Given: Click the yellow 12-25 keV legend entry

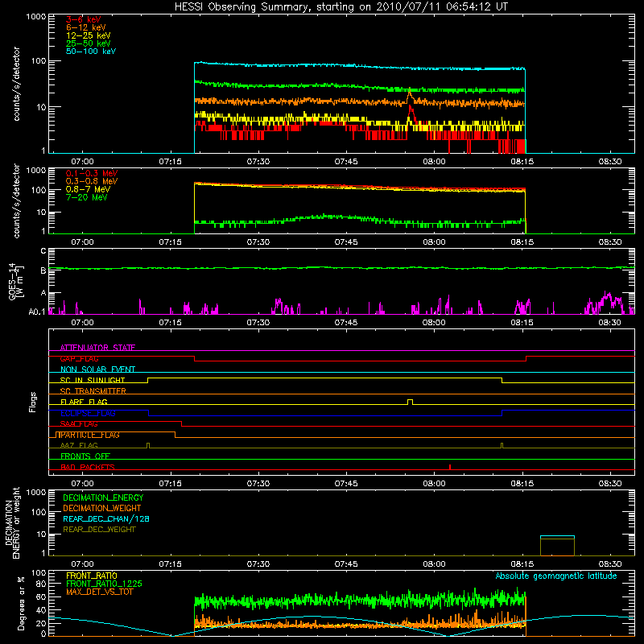Looking at the screenshot, I should click(x=89, y=35).
